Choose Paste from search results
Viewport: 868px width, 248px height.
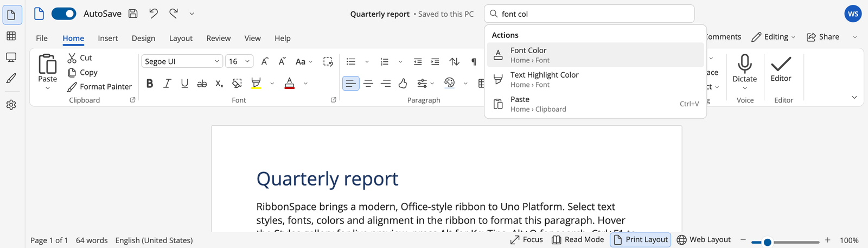coord(596,104)
